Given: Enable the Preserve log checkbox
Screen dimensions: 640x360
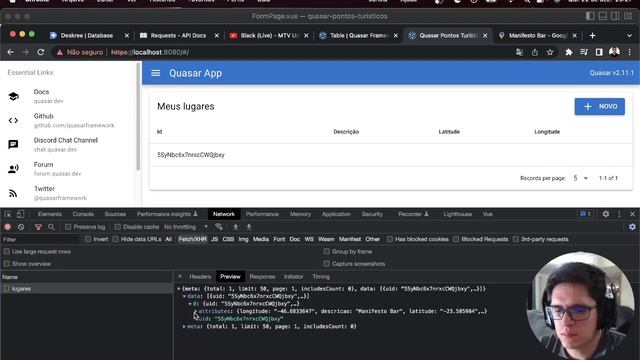Looking at the screenshot, I should coord(68,227).
